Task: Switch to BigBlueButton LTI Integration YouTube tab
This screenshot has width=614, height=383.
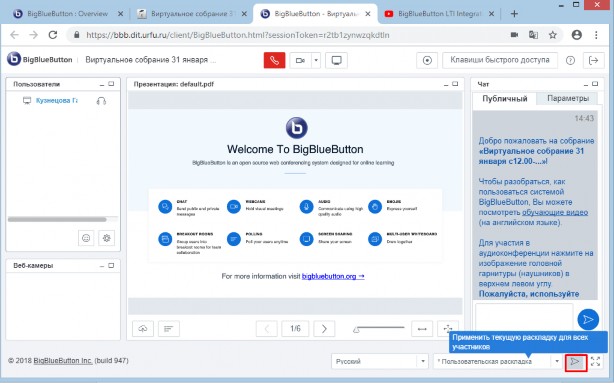Action: 439,14
